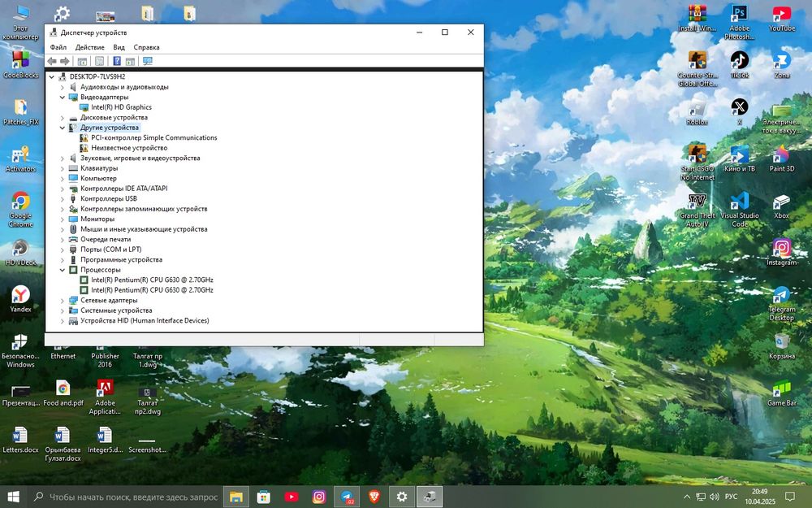Viewport: 812px width, 508px height.
Task: Open the volume icon in system tray
Action: coord(714,497)
